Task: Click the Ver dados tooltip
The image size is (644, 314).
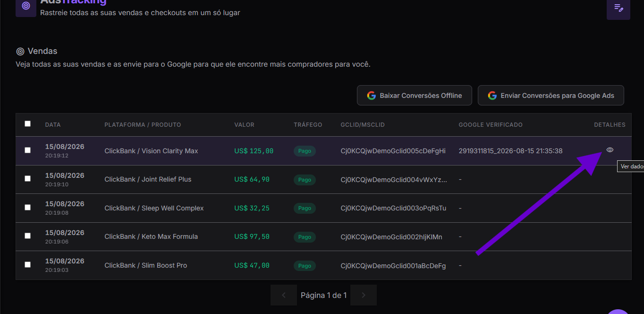Action: pos(631,166)
